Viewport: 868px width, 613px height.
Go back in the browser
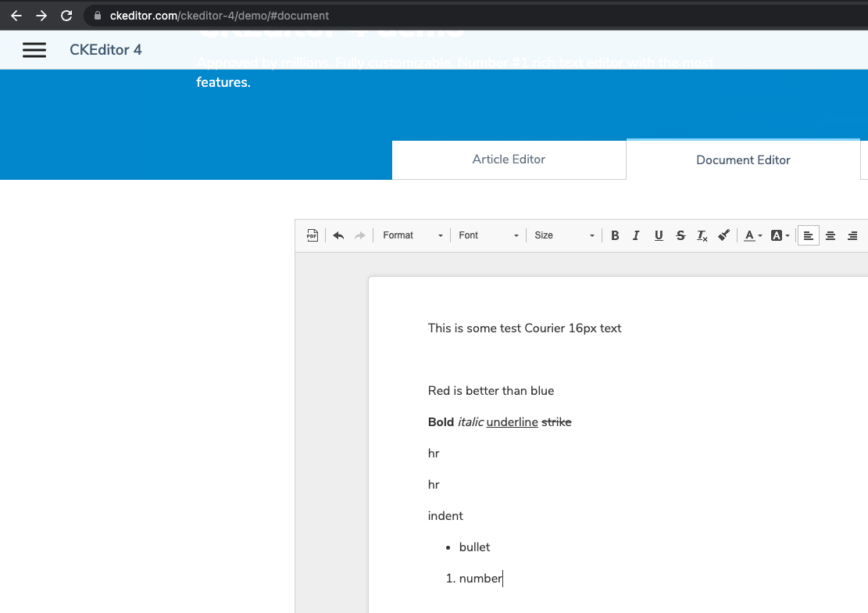pyautogui.click(x=16, y=16)
